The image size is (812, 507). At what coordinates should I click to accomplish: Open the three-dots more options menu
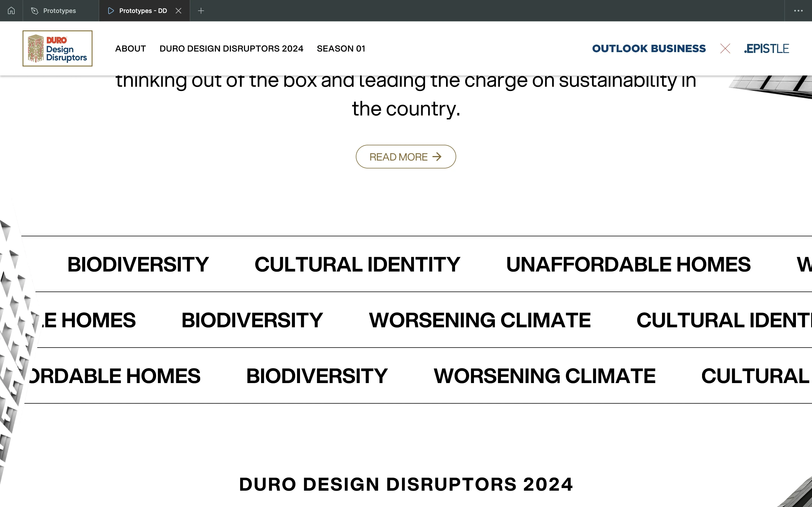pos(798,11)
